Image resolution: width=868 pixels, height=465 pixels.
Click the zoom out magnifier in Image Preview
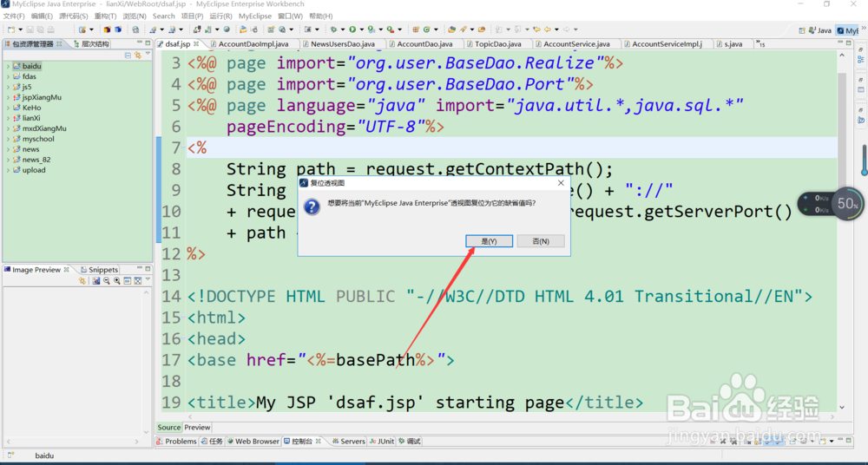[x=106, y=281]
